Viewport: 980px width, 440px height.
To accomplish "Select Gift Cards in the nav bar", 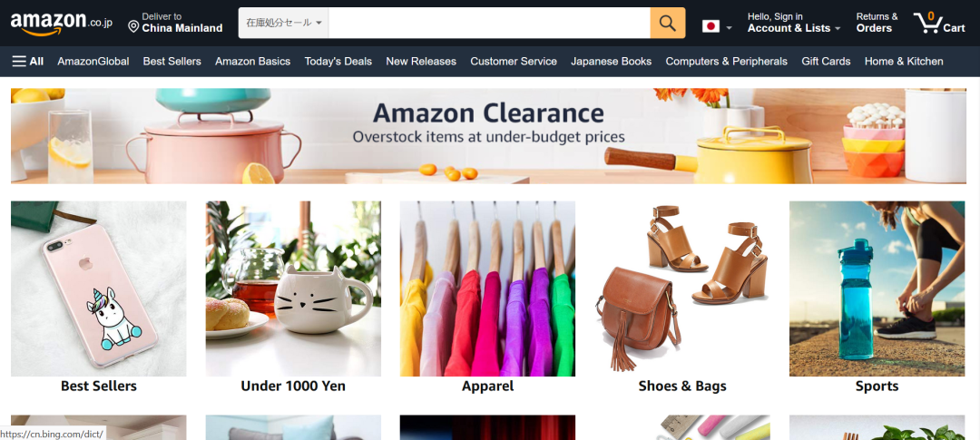I will (x=826, y=62).
